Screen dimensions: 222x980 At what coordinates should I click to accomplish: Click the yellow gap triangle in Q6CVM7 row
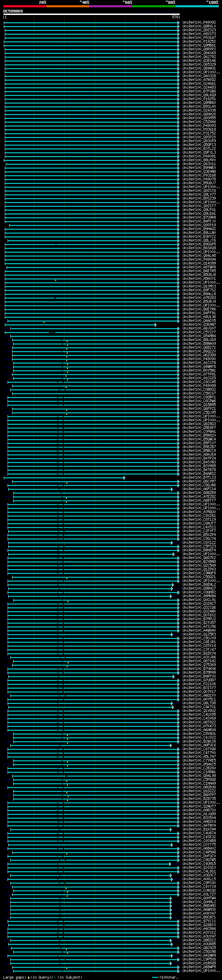[67, 483]
